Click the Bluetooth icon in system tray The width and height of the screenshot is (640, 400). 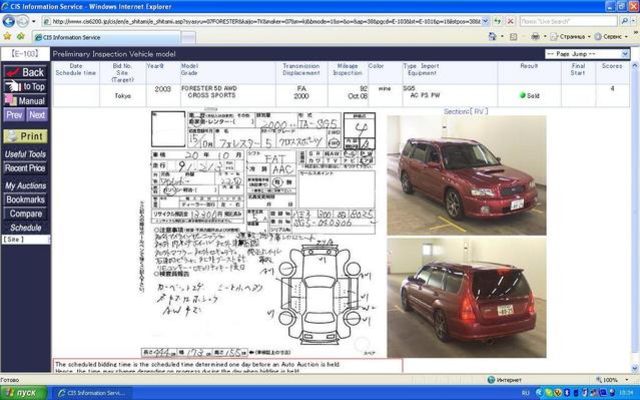[566, 393]
